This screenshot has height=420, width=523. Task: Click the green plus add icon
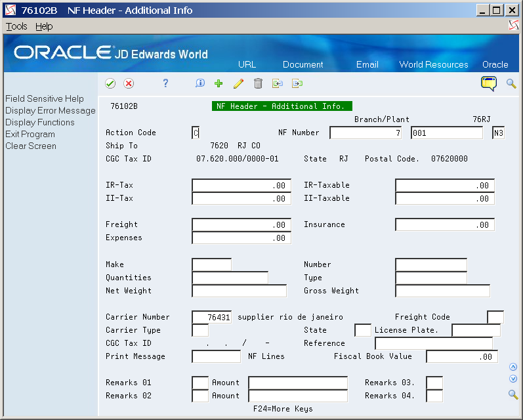coord(219,83)
